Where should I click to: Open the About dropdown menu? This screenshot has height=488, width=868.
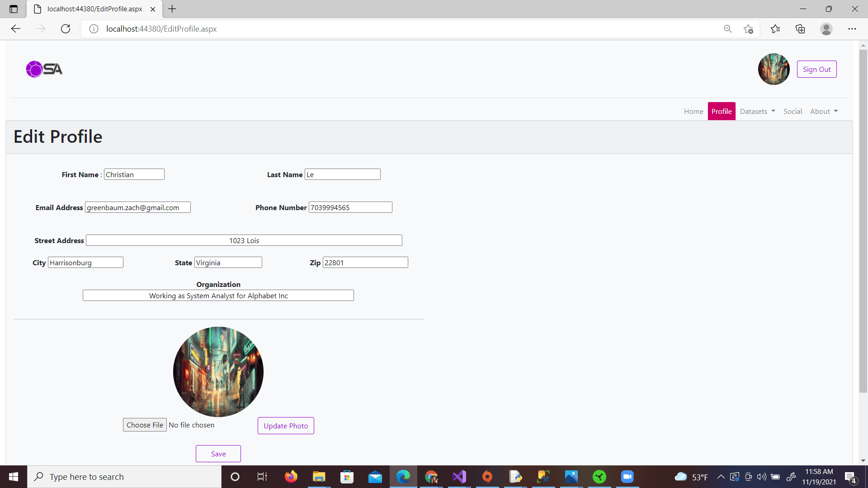tap(823, 111)
